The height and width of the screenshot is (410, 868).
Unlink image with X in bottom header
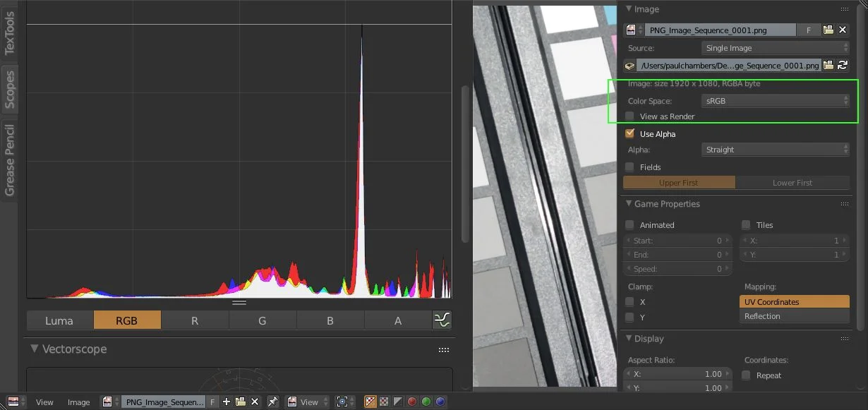click(x=255, y=402)
